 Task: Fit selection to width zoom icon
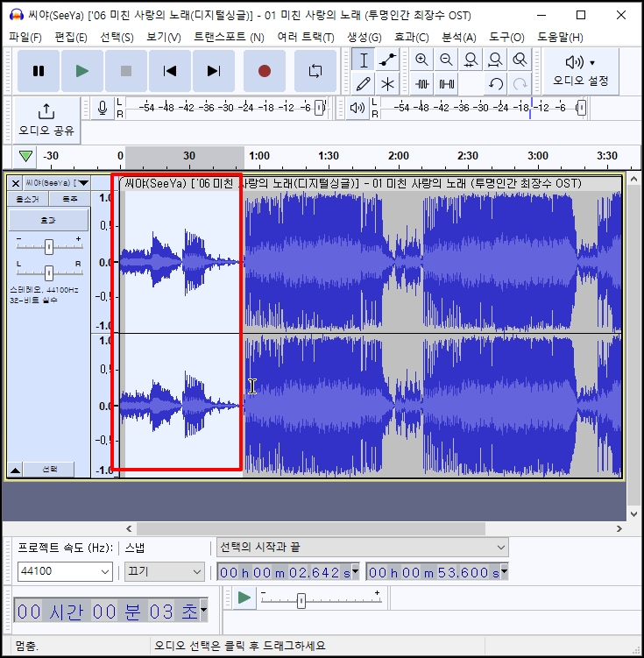point(471,60)
